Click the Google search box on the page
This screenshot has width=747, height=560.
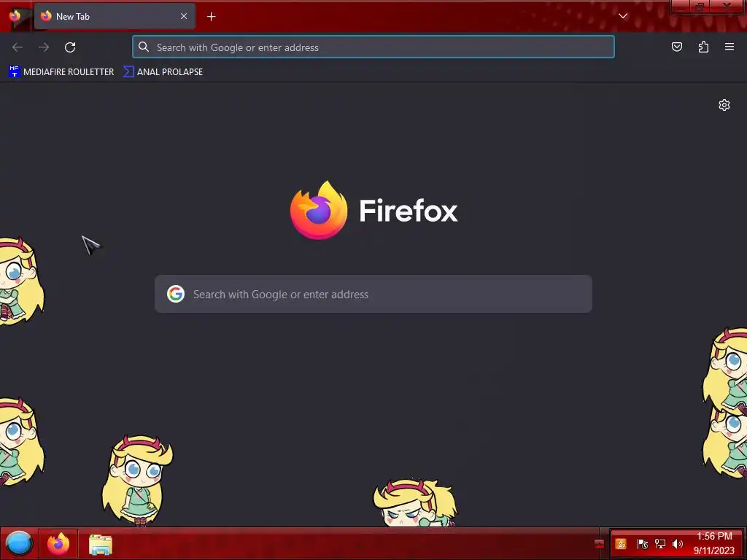point(373,294)
